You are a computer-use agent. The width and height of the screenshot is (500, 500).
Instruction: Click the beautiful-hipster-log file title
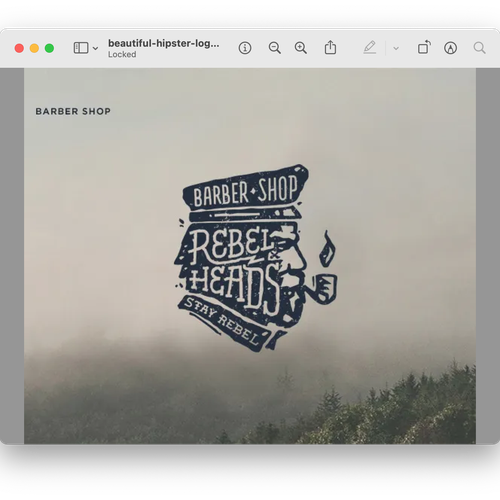point(164,44)
